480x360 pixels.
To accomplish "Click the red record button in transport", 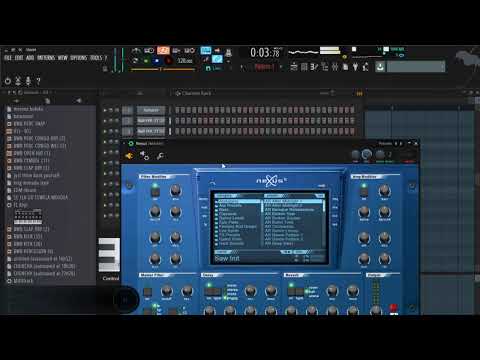I will [x=169, y=61].
